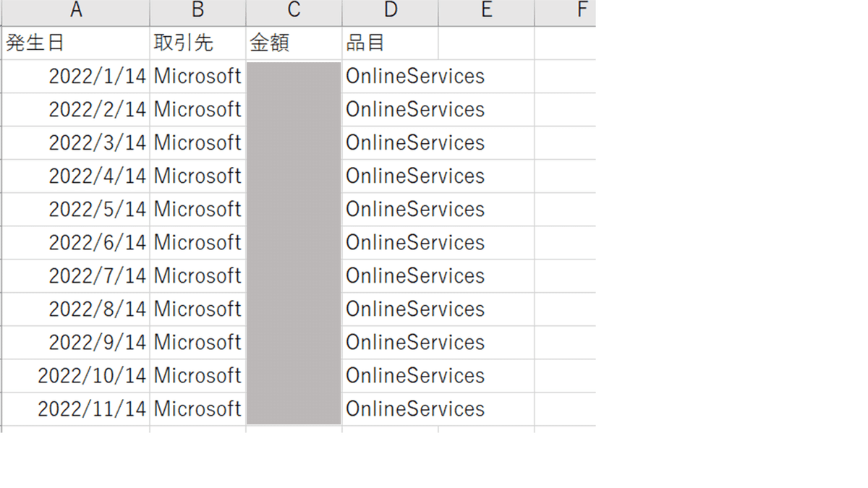Click Microsoft in the 2022/2/14 row
This screenshot has width=868, height=488.
point(197,110)
